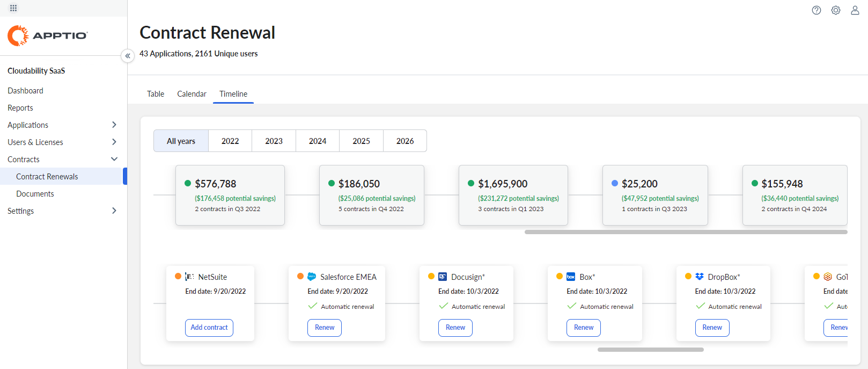Open the help question mark icon
868x369 pixels.
(x=816, y=10)
